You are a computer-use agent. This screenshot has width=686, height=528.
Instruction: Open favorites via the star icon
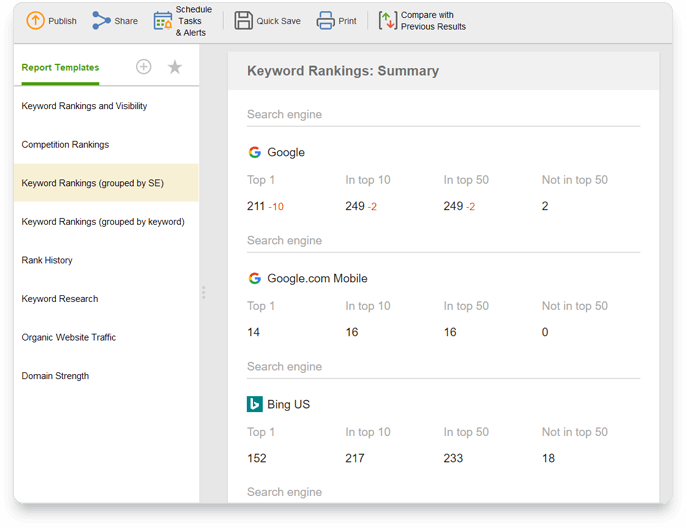tap(175, 66)
